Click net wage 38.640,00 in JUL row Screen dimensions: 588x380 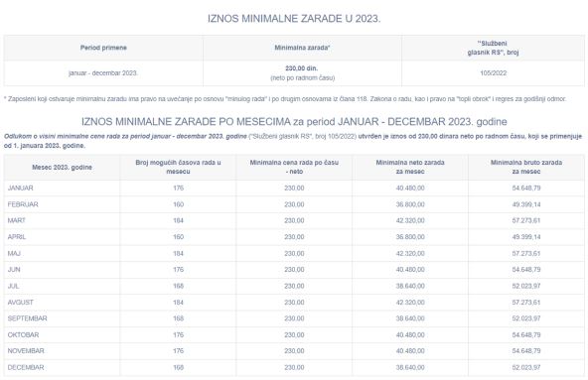pos(410,286)
